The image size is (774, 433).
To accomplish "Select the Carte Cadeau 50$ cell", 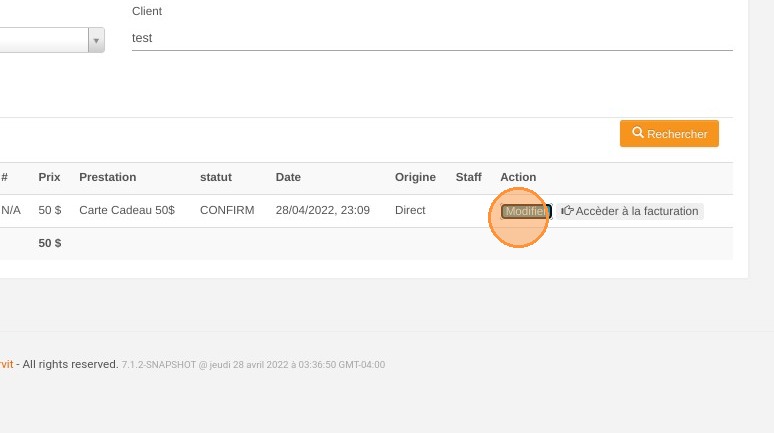I will coord(127,210).
